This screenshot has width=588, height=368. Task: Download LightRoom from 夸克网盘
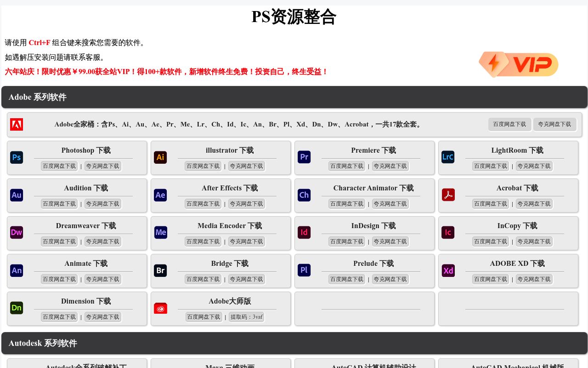pyautogui.click(x=534, y=166)
